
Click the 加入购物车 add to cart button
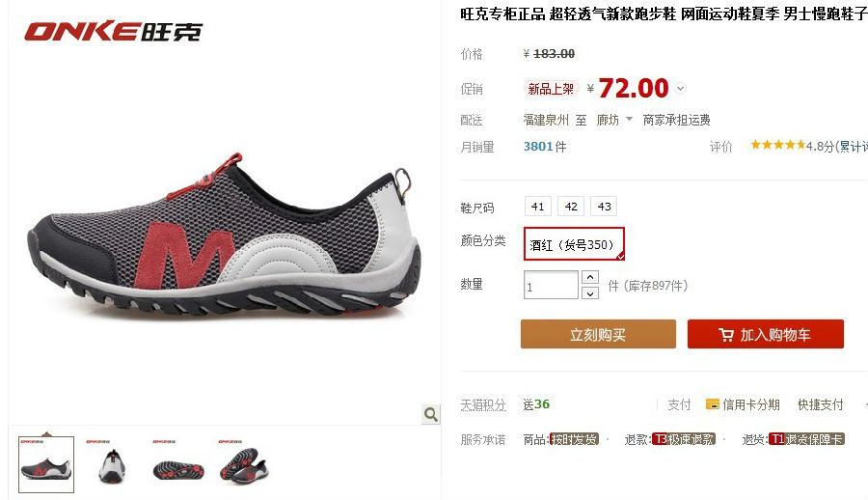coord(766,334)
